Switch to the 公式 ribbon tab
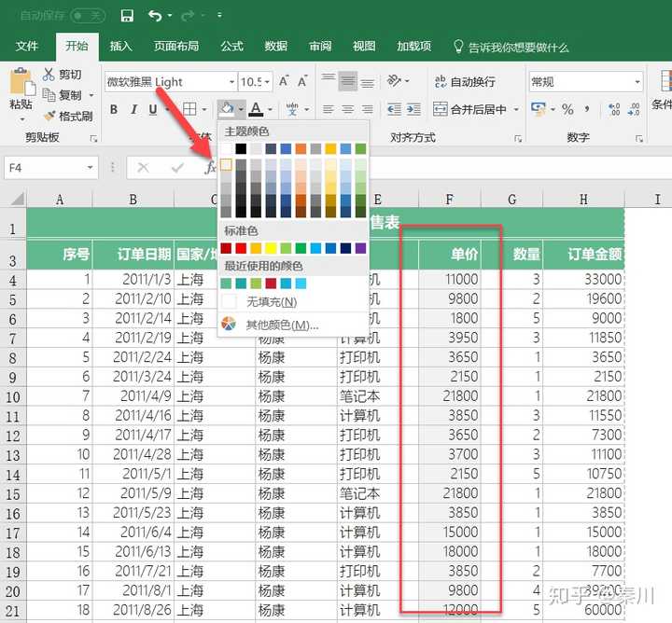Viewport: 672px width, 623px height. coord(231,47)
